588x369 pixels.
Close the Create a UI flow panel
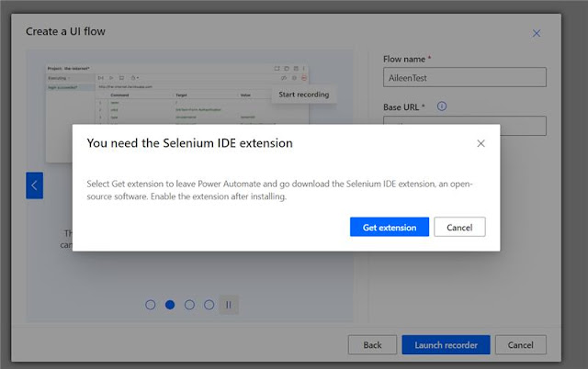(x=537, y=33)
